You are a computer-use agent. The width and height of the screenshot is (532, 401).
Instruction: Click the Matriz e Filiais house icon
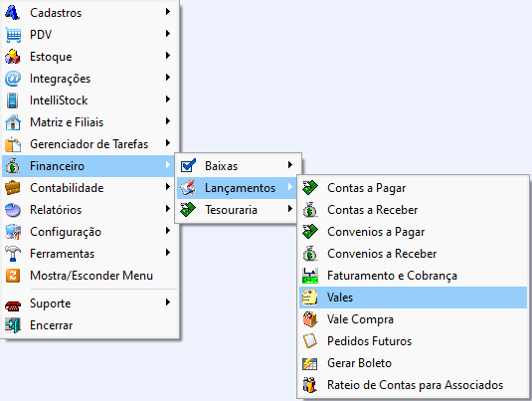[x=13, y=122]
